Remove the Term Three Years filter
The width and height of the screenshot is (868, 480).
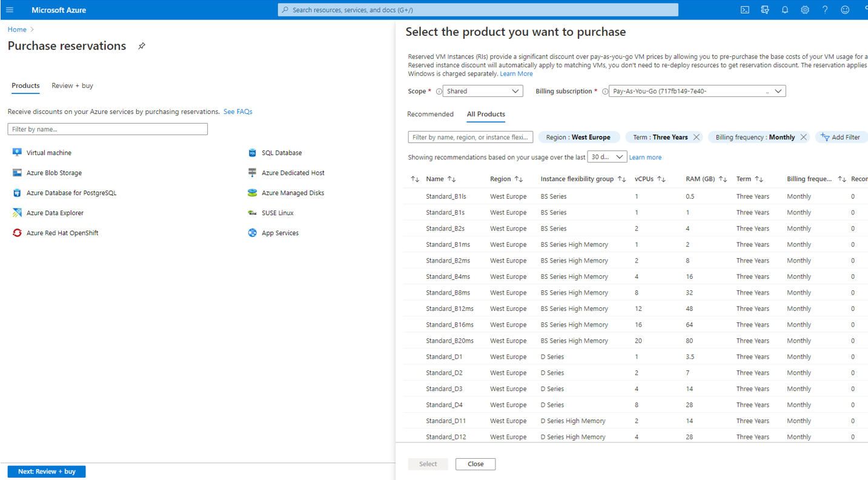pos(697,138)
